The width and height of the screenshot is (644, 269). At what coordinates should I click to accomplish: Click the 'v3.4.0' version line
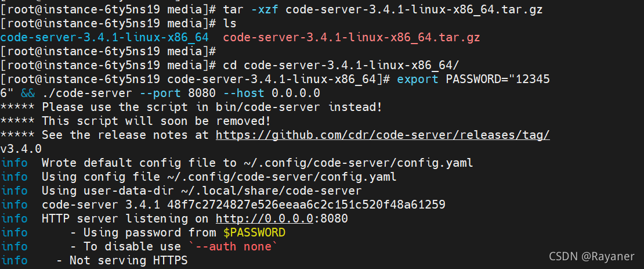(21, 149)
